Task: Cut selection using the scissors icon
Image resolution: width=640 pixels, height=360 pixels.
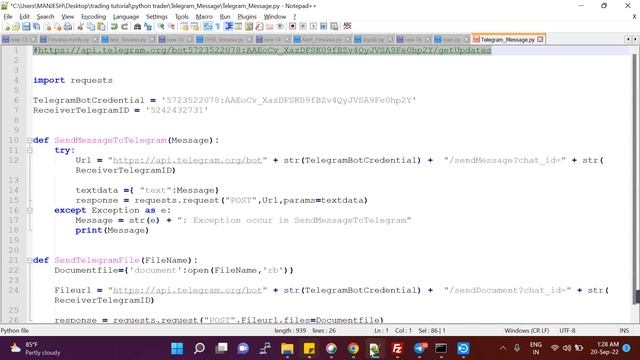Action: tap(80, 27)
